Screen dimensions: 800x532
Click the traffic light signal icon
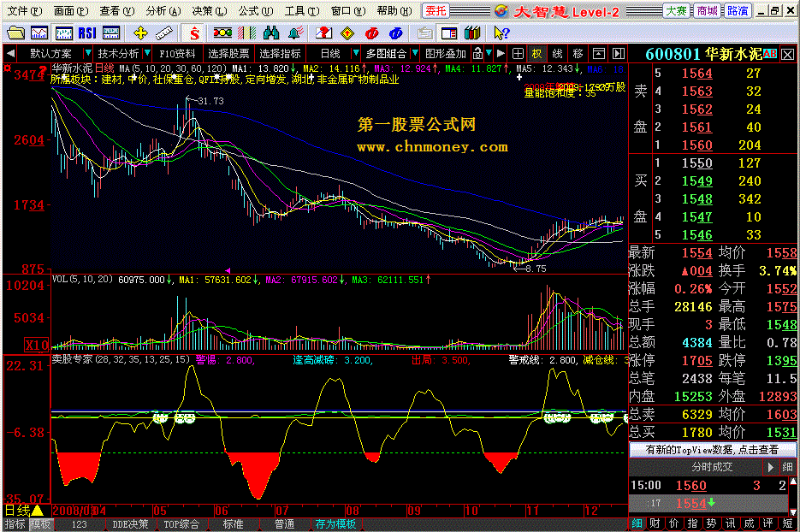click(x=222, y=33)
